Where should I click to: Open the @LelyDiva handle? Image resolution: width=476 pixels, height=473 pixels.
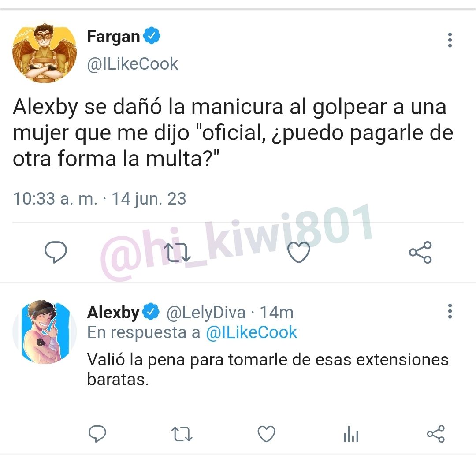pyautogui.click(x=206, y=313)
